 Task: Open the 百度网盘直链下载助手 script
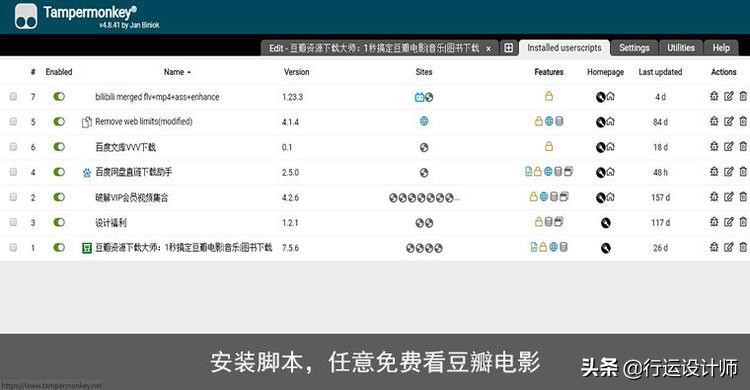133,172
